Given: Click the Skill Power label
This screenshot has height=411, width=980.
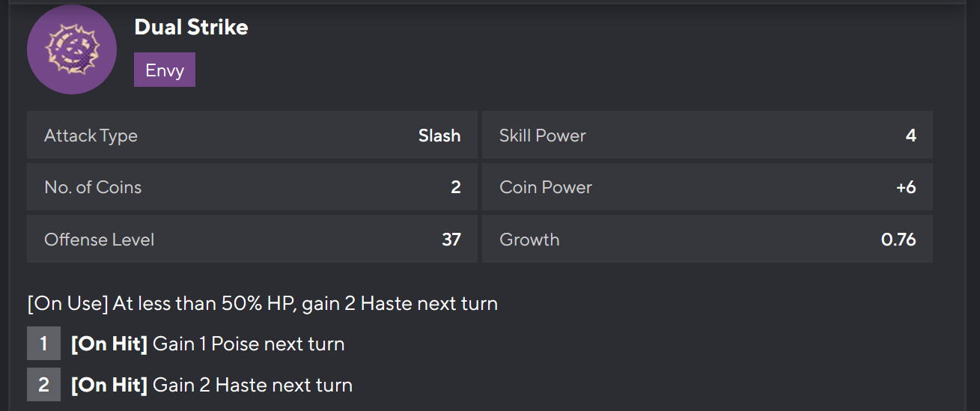Looking at the screenshot, I should click(542, 136).
